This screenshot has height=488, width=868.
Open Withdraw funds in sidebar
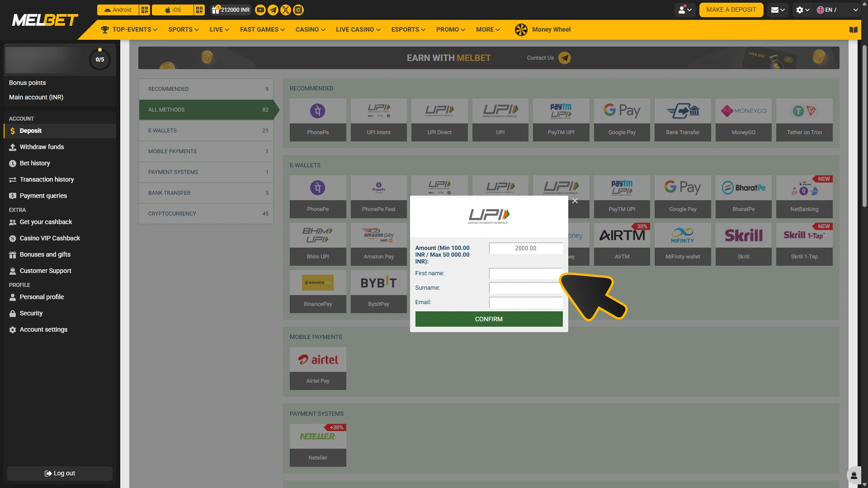(60, 147)
